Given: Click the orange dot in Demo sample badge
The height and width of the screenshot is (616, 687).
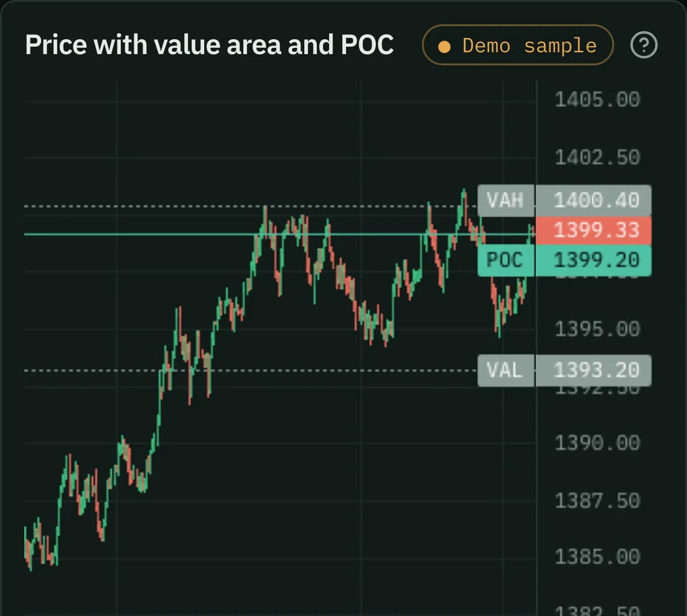Looking at the screenshot, I should click(x=444, y=47).
